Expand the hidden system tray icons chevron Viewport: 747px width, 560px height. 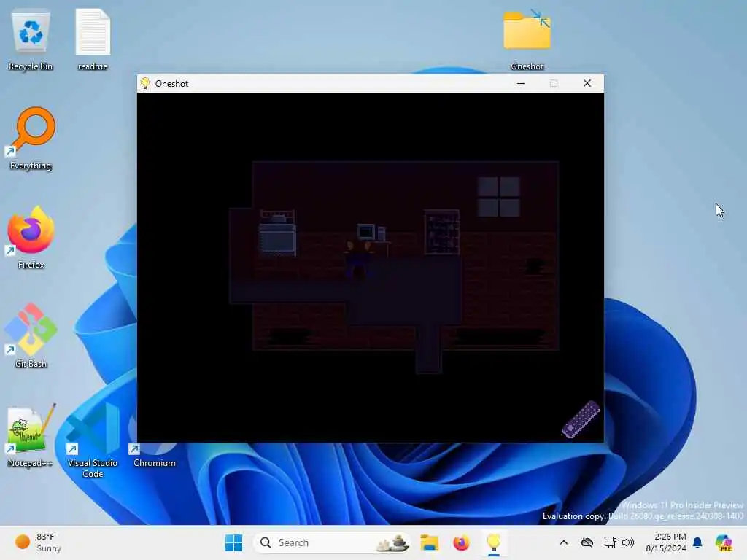coord(564,542)
